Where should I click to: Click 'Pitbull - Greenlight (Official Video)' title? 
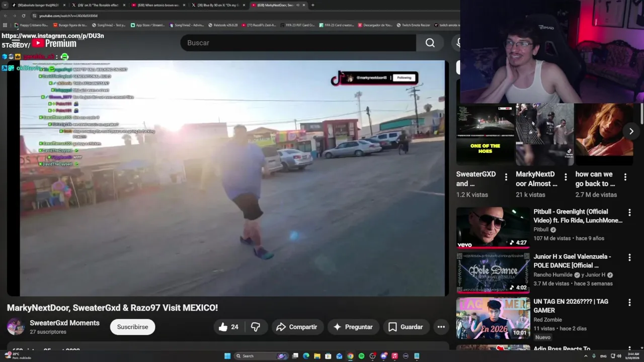coord(578,216)
